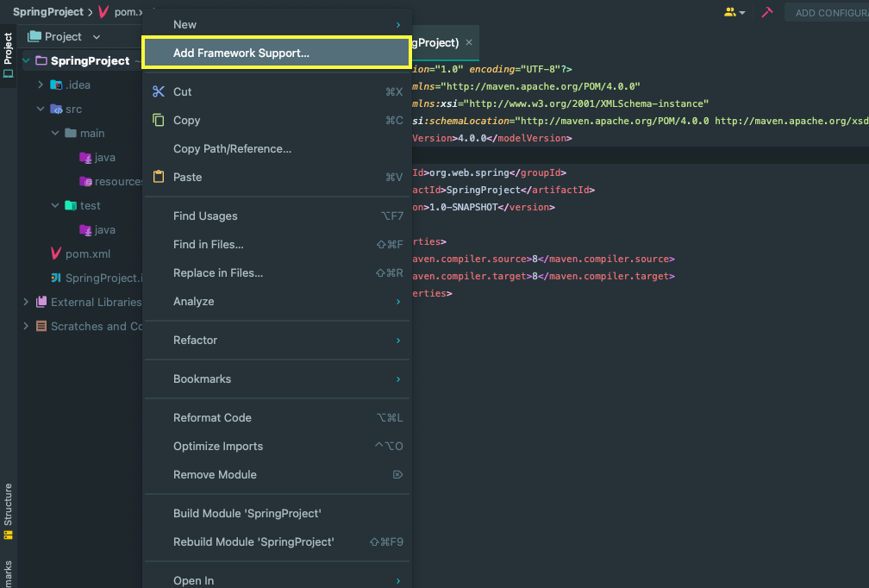Expand the .idea folder

41,84
